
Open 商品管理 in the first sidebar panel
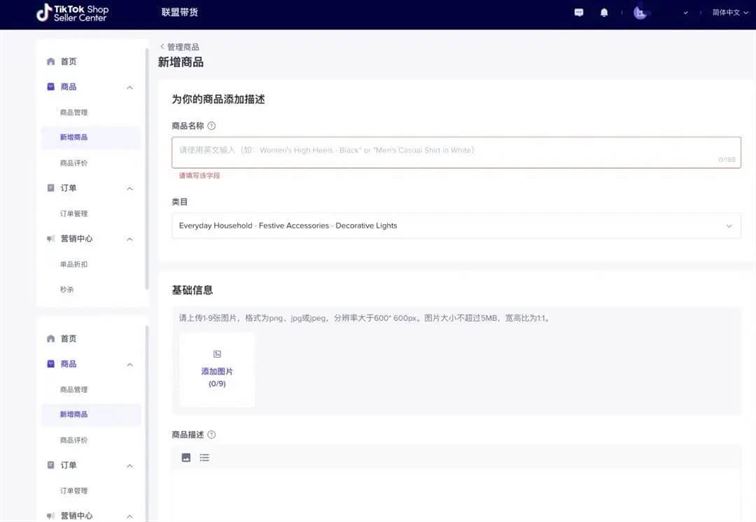[x=74, y=112]
